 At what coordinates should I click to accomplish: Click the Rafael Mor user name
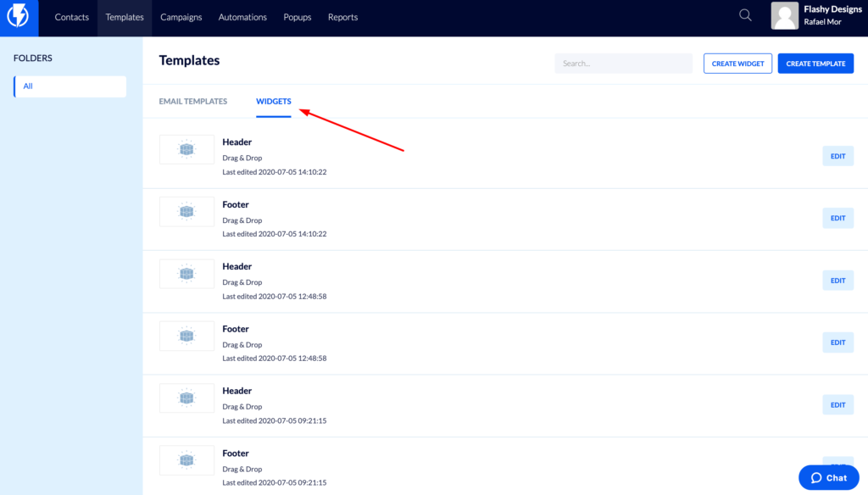tap(822, 22)
